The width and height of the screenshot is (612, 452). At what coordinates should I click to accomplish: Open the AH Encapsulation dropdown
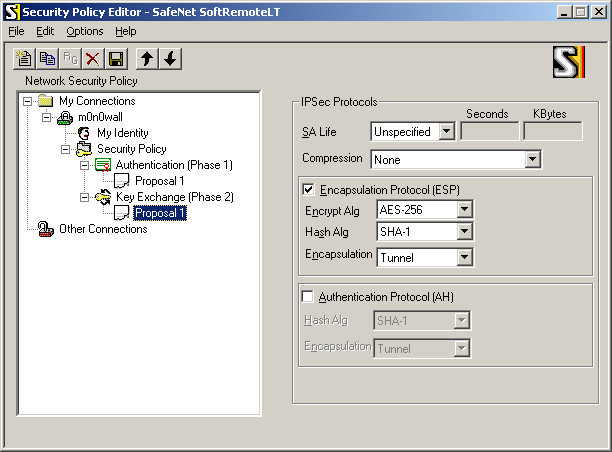pyautogui.click(x=461, y=348)
